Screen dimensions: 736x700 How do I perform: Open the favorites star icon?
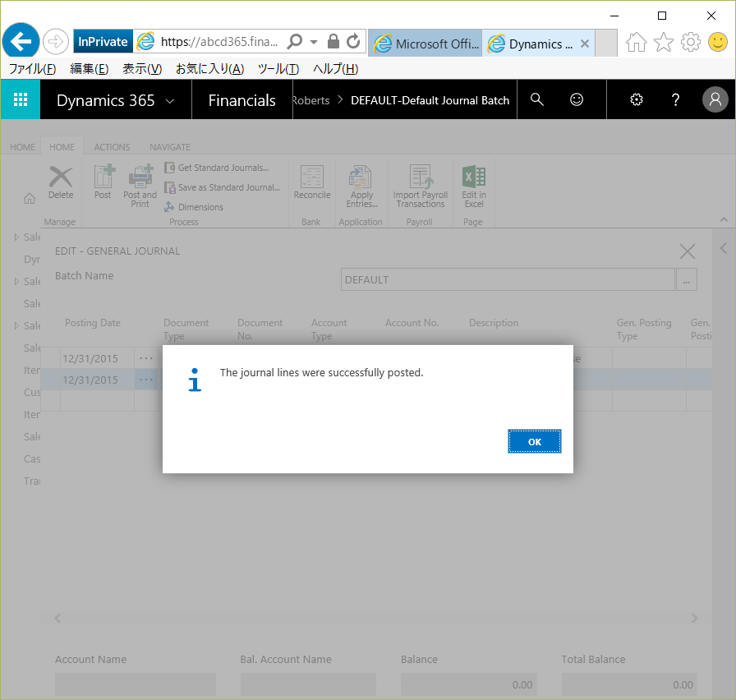point(663,42)
